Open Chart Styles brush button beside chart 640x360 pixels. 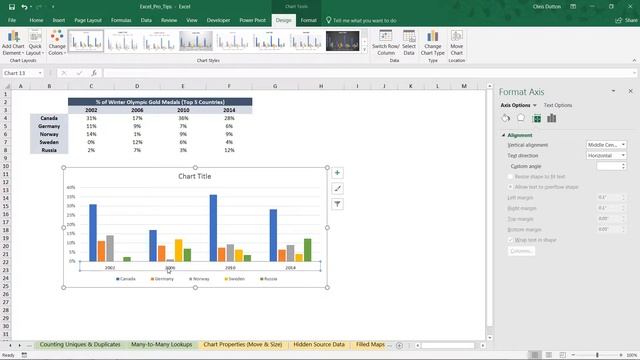(x=337, y=189)
